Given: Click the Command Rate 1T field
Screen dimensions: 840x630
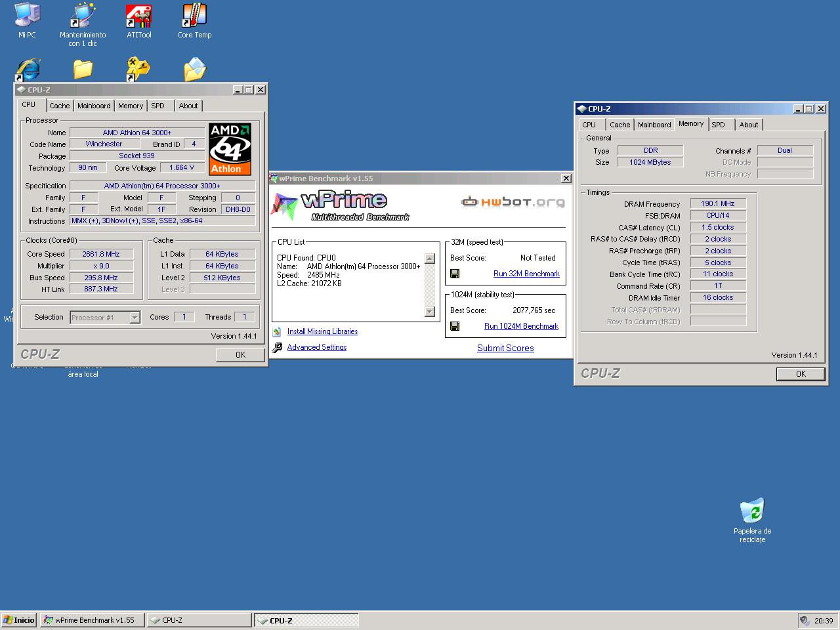Looking at the screenshot, I should tap(718, 286).
